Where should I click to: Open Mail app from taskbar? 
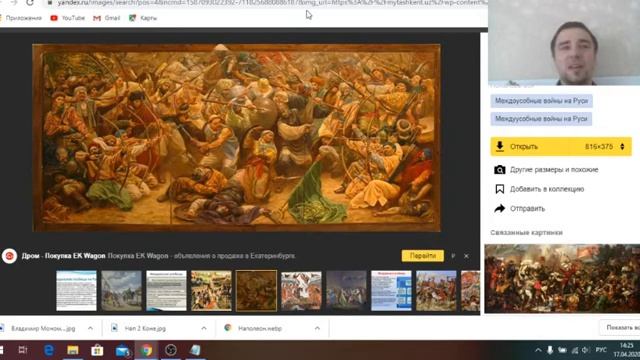[122, 350]
